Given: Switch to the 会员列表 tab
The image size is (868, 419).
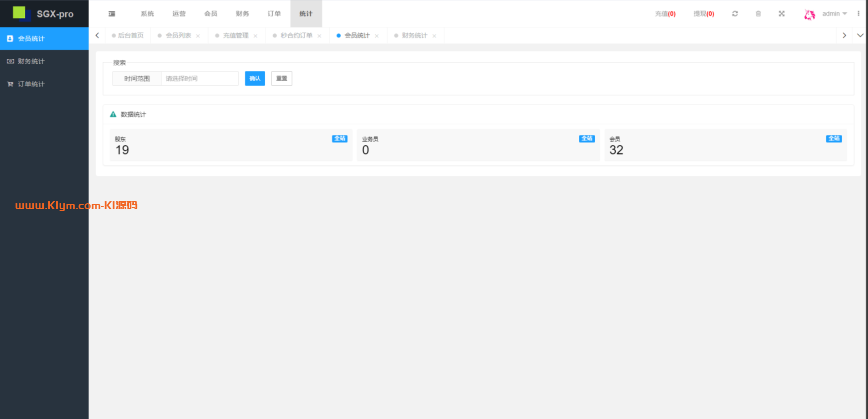Looking at the screenshot, I should (x=178, y=35).
